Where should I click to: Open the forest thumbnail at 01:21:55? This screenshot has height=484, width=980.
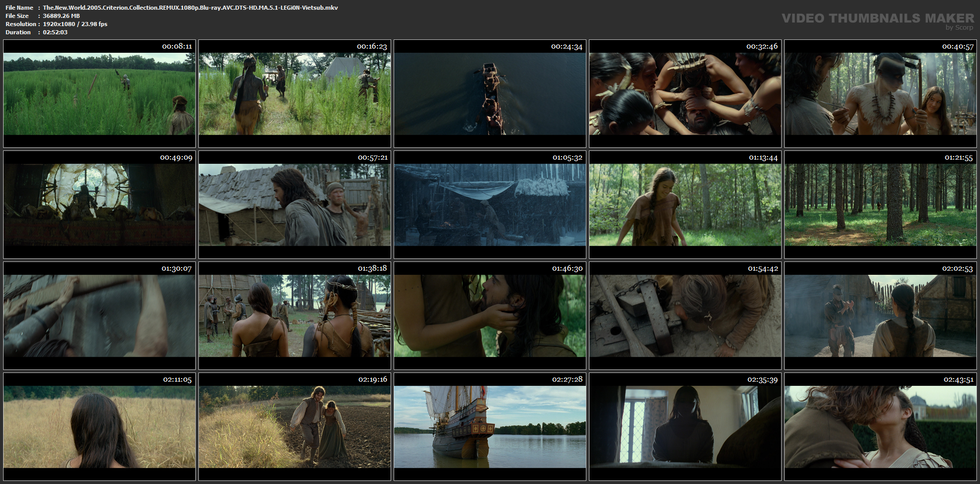(x=880, y=205)
